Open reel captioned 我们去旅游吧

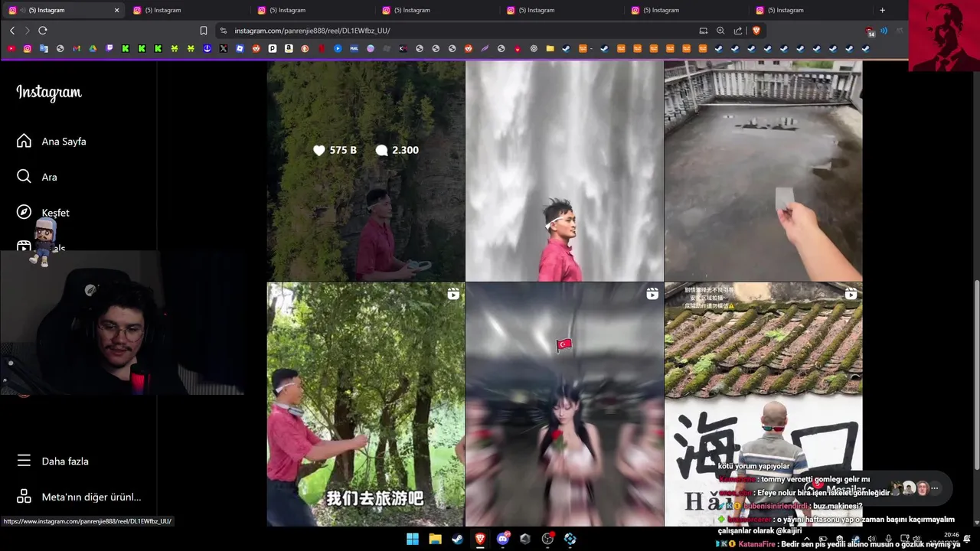pyautogui.click(x=366, y=404)
